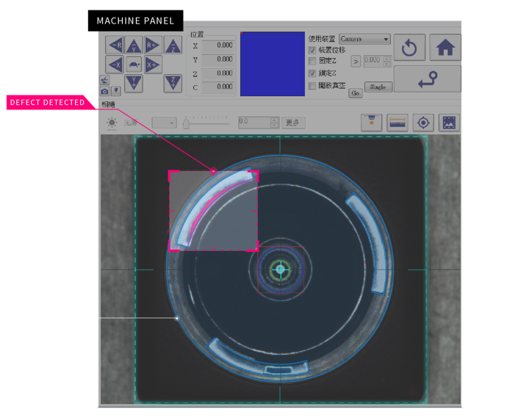Enable the 固定Z checkbox
The width and height of the screenshot is (529, 420).
[x=312, y=62]
